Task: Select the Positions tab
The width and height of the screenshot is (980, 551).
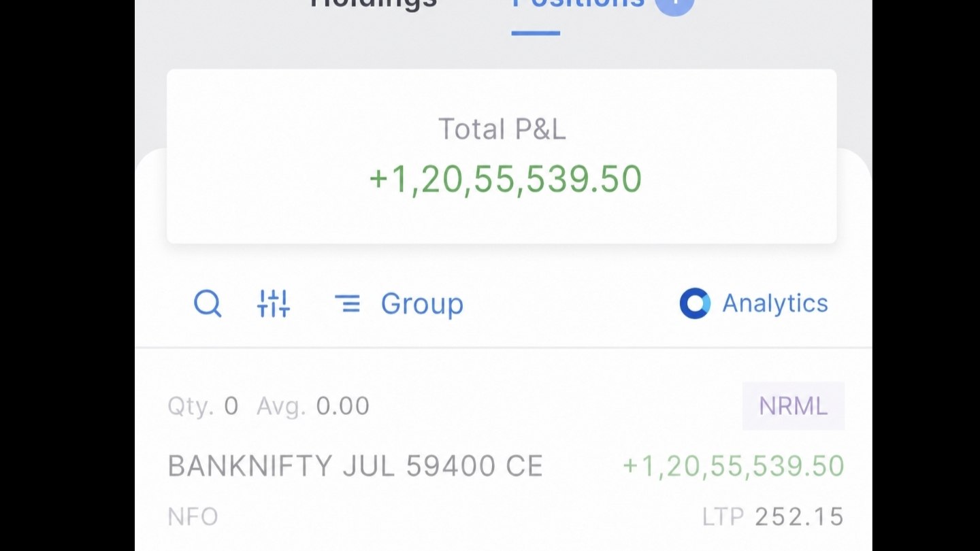Action: [x=578, y=4]
